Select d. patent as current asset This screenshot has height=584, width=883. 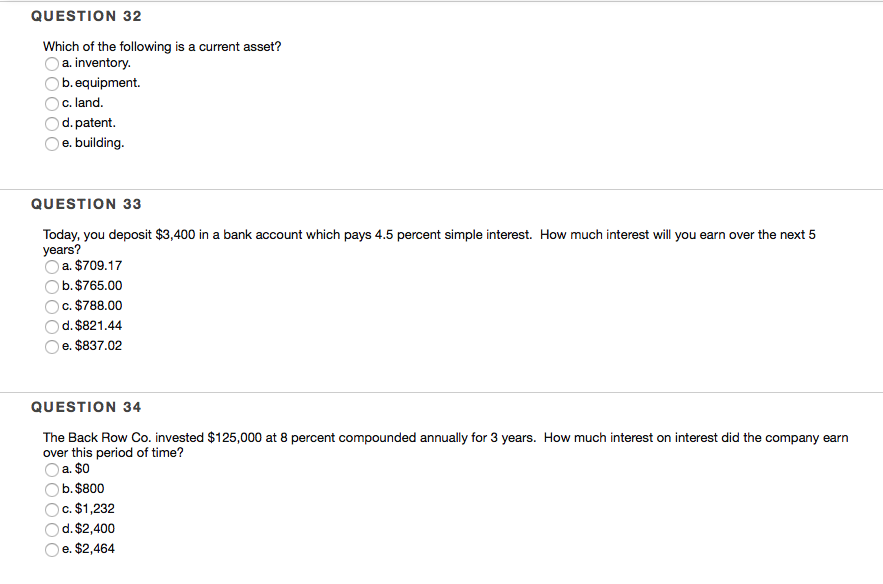52,124
